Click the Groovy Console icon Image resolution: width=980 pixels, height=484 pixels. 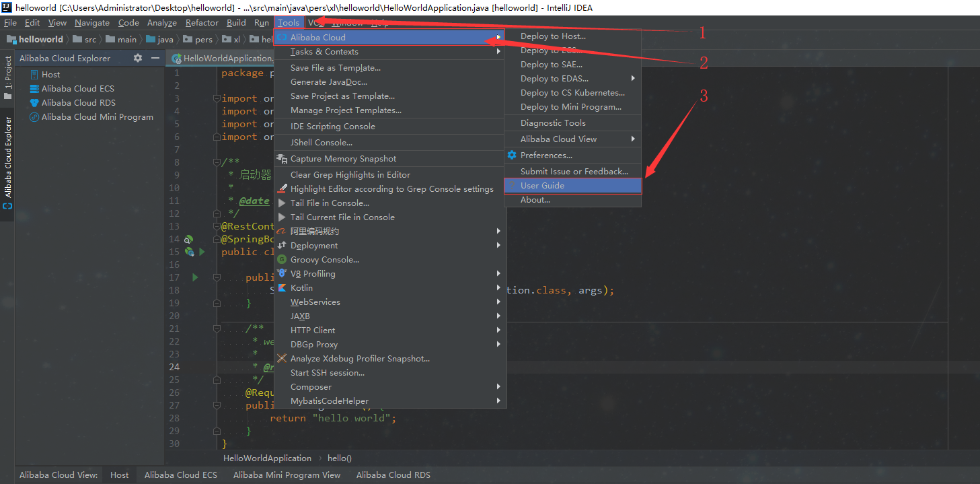[x=282, y=259]
